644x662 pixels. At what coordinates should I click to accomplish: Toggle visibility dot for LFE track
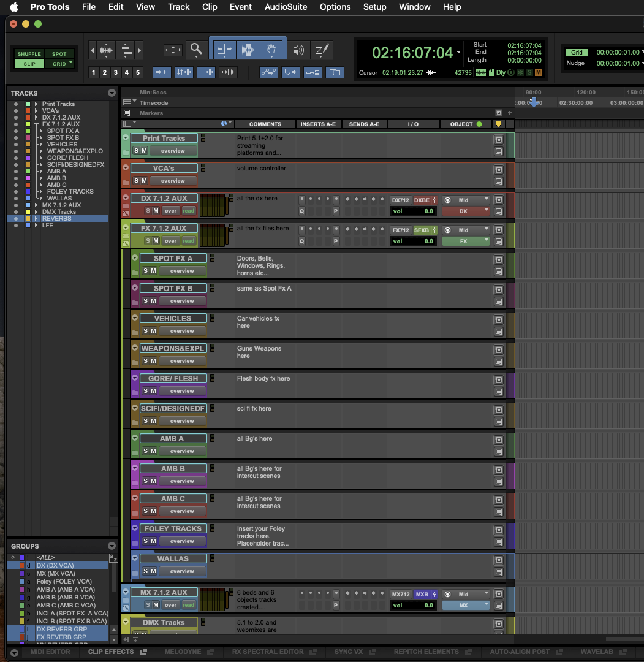point(16,226)
